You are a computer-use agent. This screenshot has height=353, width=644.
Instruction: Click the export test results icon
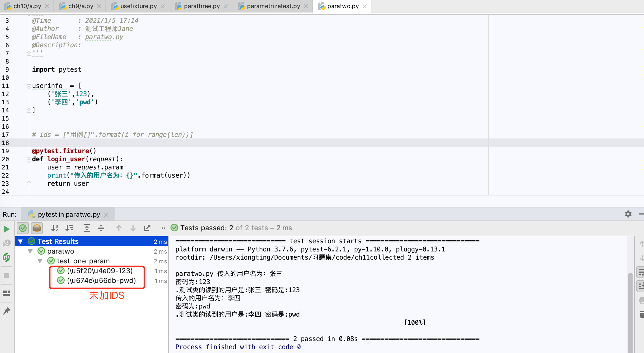(147, 228)
